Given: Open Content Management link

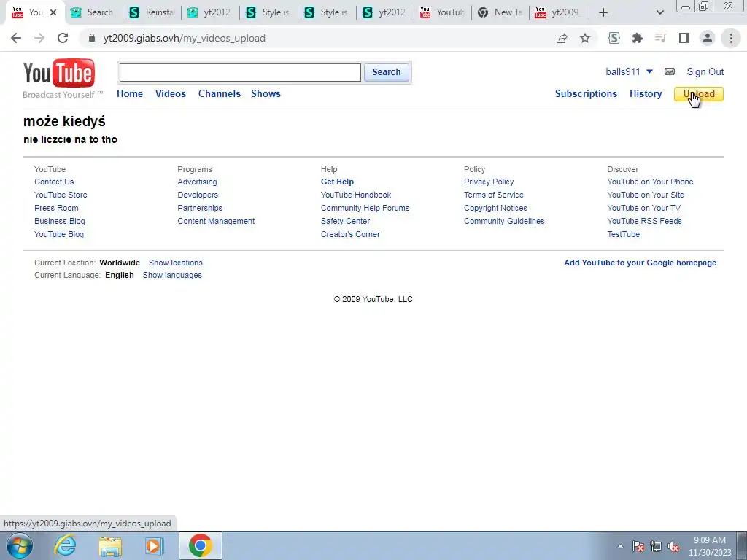Looking at the screenshot, I should [x=216, y=221].
